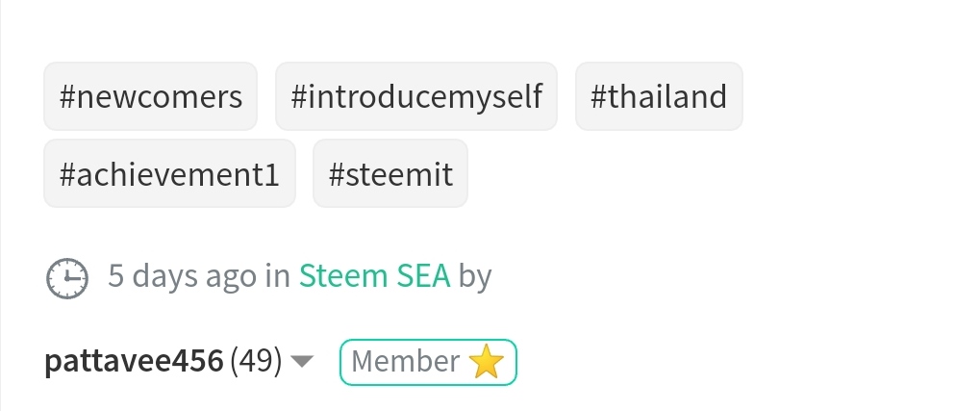Click the Member role badge

pos(428,362)
